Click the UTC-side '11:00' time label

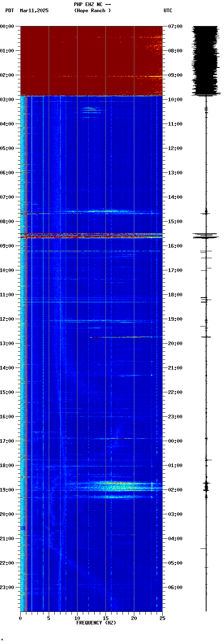coord(175,124)
